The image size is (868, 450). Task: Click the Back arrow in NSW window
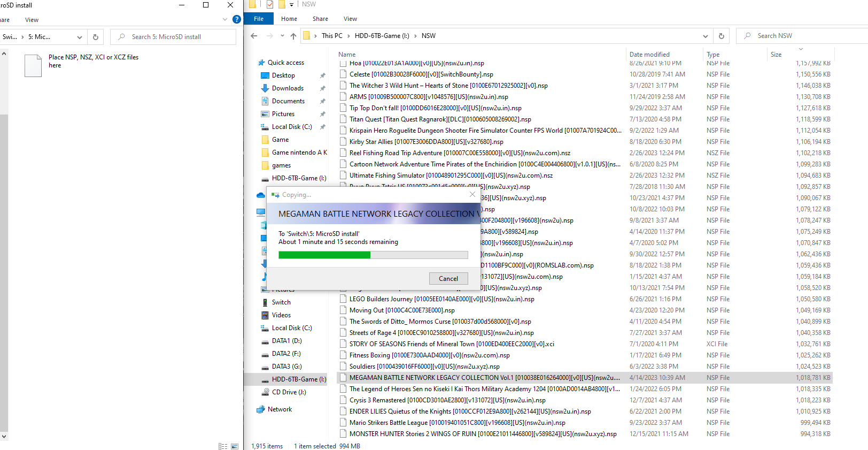click(254, 36)
